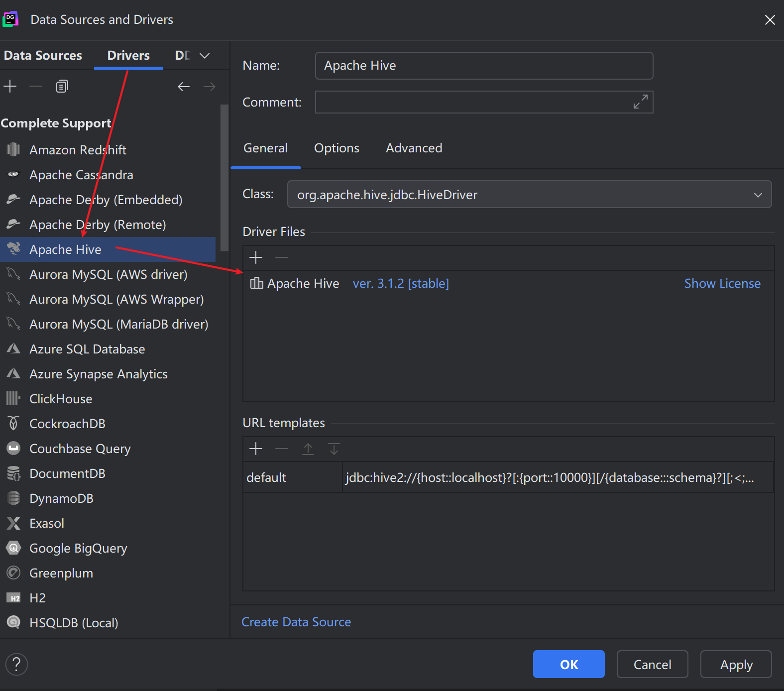Select the Apache Hive driver in the list
784x691 pixels.
pyautogui.click(x=108, y=249)
